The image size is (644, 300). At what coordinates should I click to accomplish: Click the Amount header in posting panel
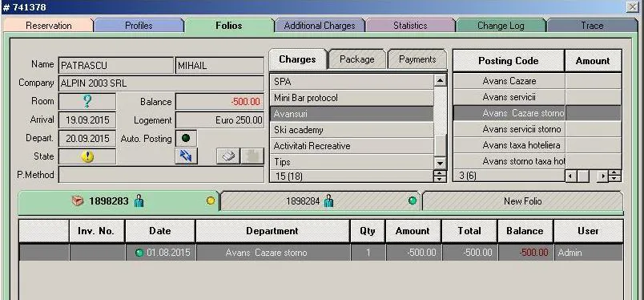tap(593, 61)
